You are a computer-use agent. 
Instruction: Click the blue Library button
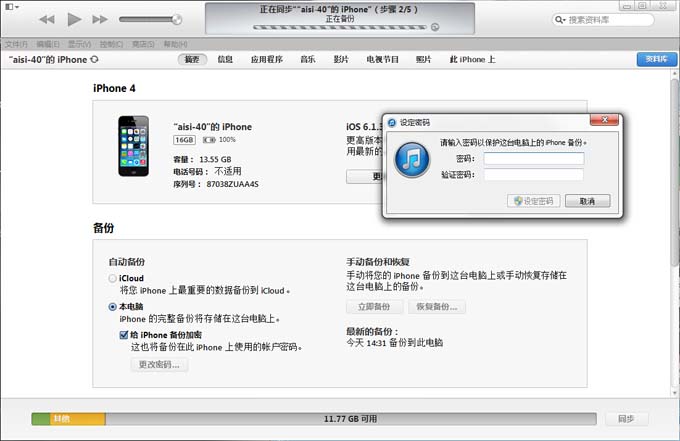656,59
